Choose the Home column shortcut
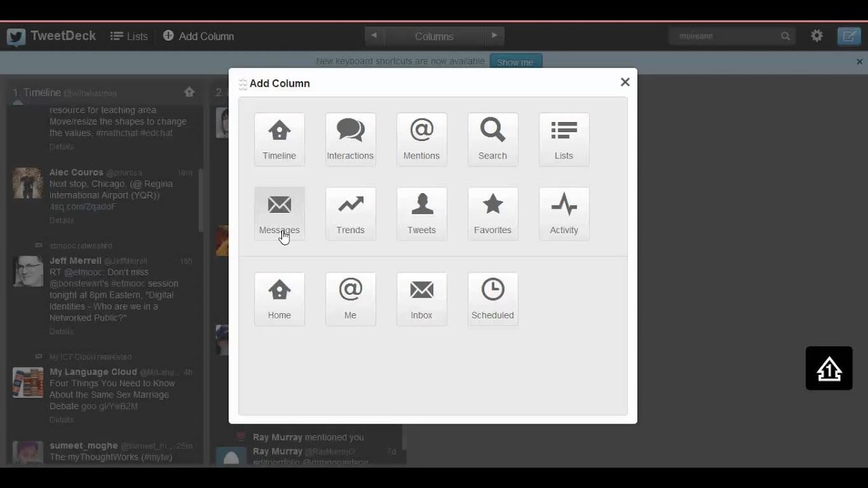Image resolution: width=868 pixels, height=488 pixels. pyautogui.click(x=279, y=299)
